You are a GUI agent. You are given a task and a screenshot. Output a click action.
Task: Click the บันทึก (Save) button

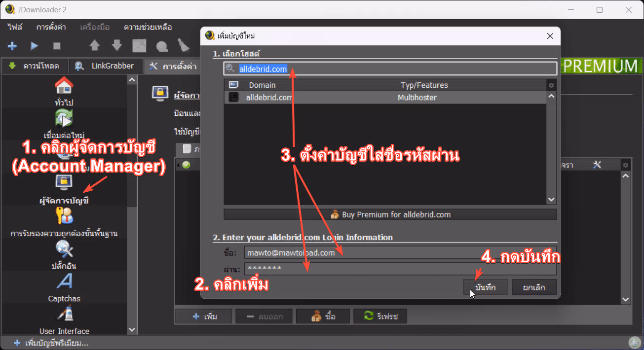pyautogui.click(x=486, y=287)
